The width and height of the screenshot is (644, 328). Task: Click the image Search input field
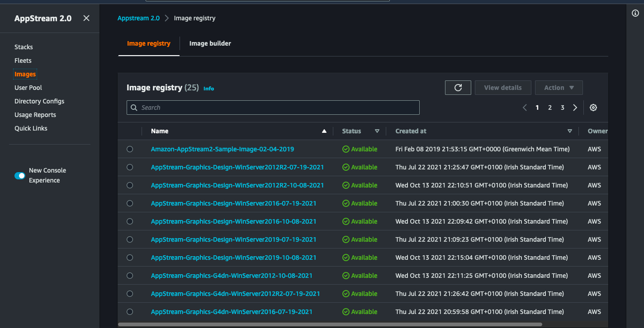pyautogui.click(x=273, y=108)
